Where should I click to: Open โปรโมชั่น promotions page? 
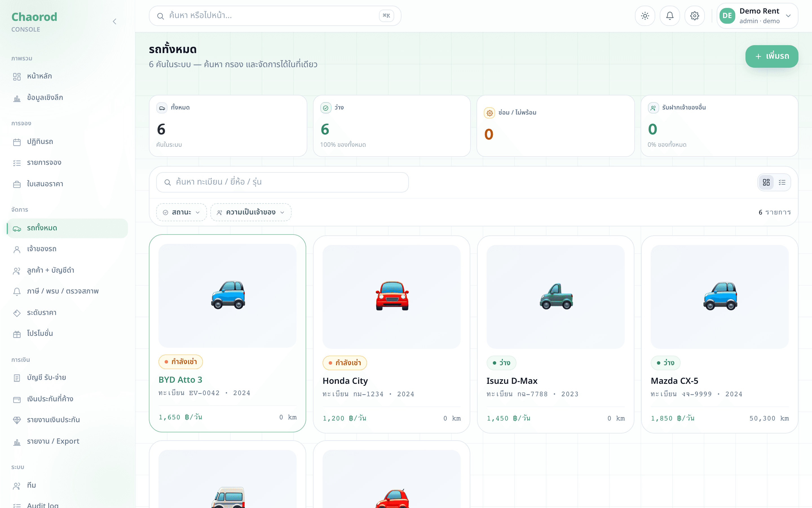click(67, 333)
